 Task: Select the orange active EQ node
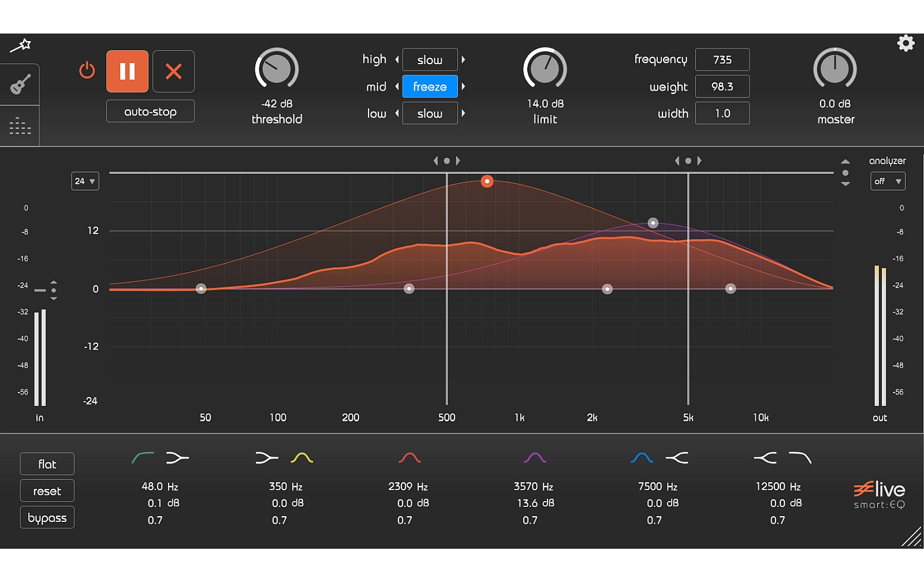[x=487, y=181]
